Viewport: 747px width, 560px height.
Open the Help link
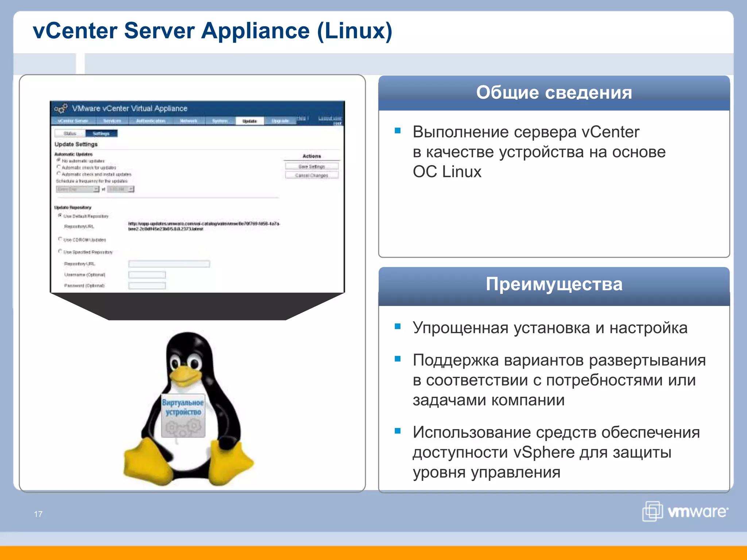tap(301, 118)
